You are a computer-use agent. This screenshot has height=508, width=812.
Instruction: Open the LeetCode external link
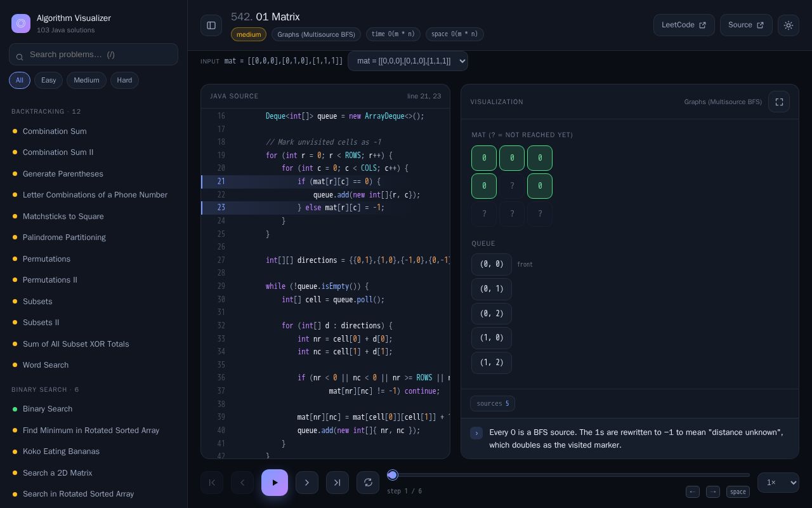pyautogui.click(x=684, y=25)
